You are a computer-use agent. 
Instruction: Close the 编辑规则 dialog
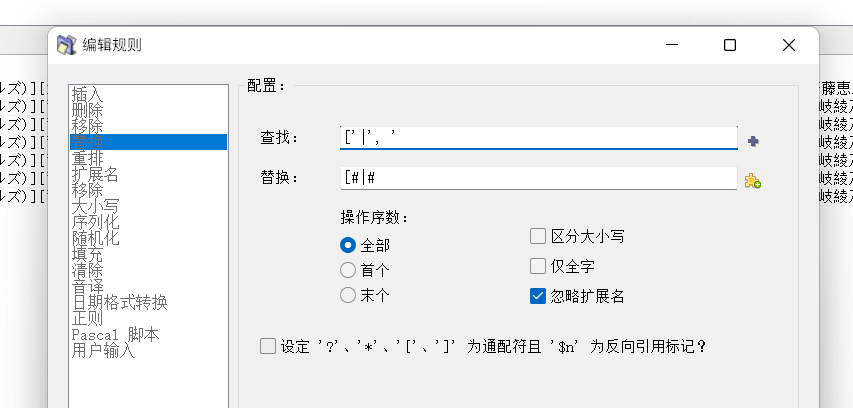[789, 45]
